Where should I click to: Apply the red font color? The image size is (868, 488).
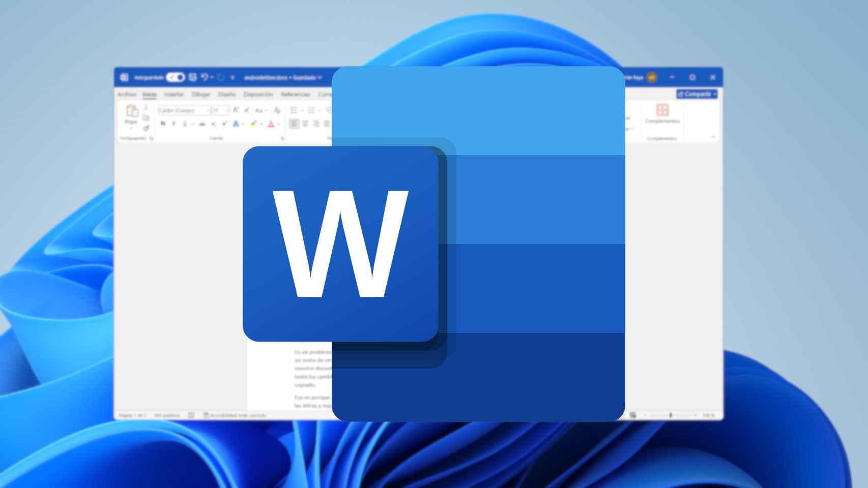271,124
